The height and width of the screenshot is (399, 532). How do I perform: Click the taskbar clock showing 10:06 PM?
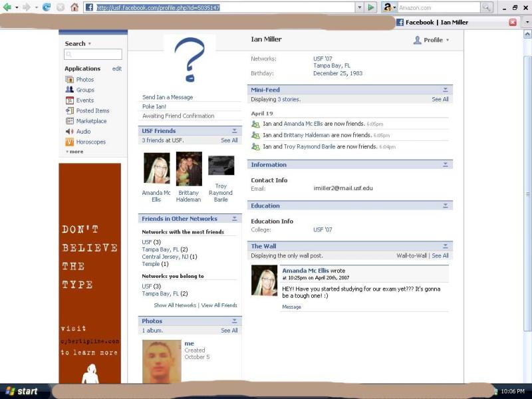coord(512,392)
